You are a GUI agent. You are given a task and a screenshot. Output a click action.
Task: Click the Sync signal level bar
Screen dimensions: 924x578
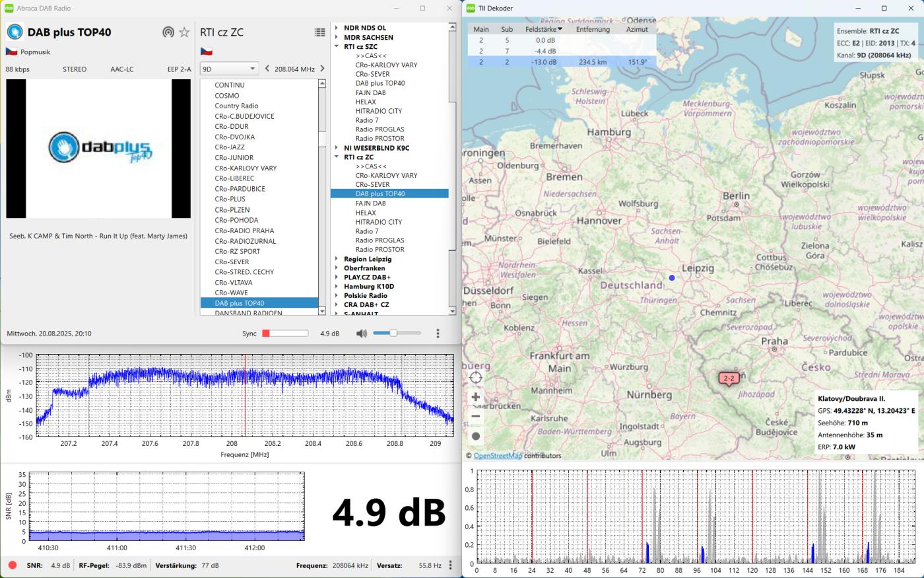click(285, 334)
